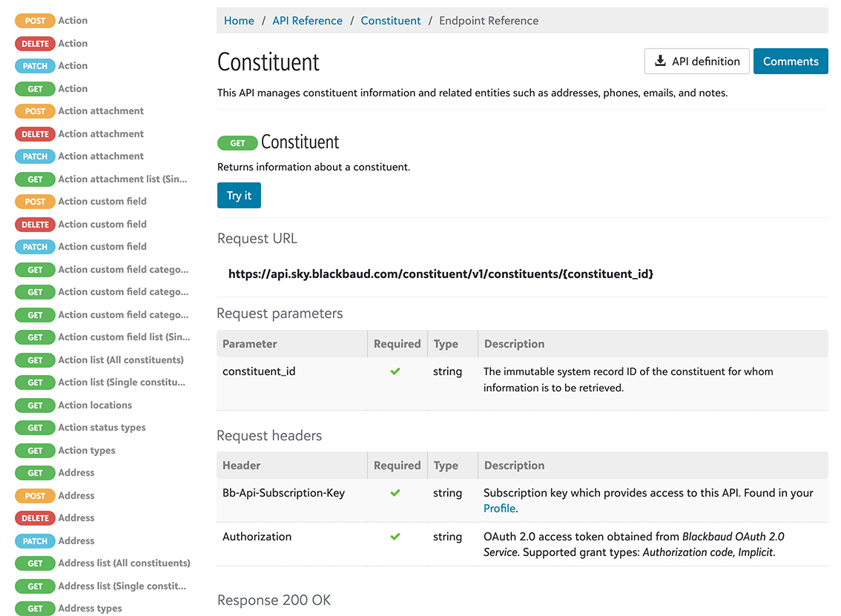Viewport: 841px width, 616px height.
Task: Select GET Action locations endpoint
Action: (x=95, y=405)
